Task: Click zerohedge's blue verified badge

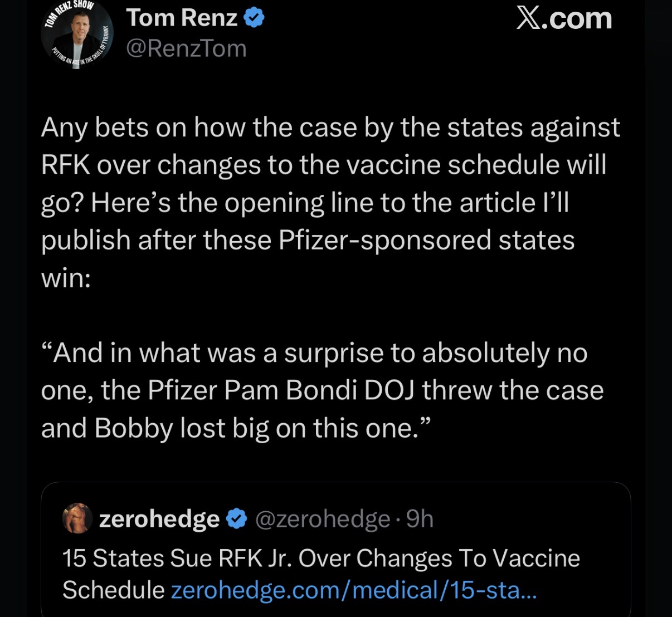Action: coord(237,519)
